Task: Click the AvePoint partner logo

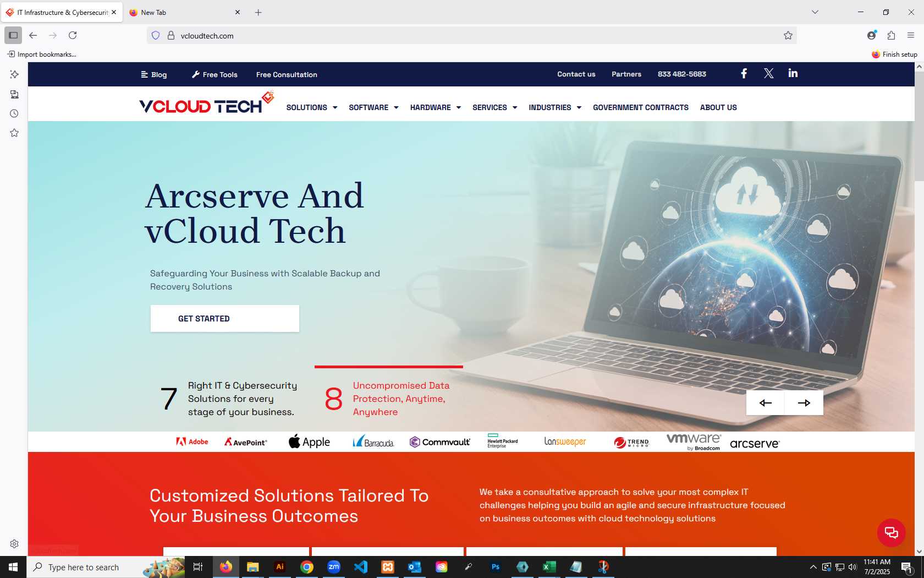Action: click(x=245, y=442)
